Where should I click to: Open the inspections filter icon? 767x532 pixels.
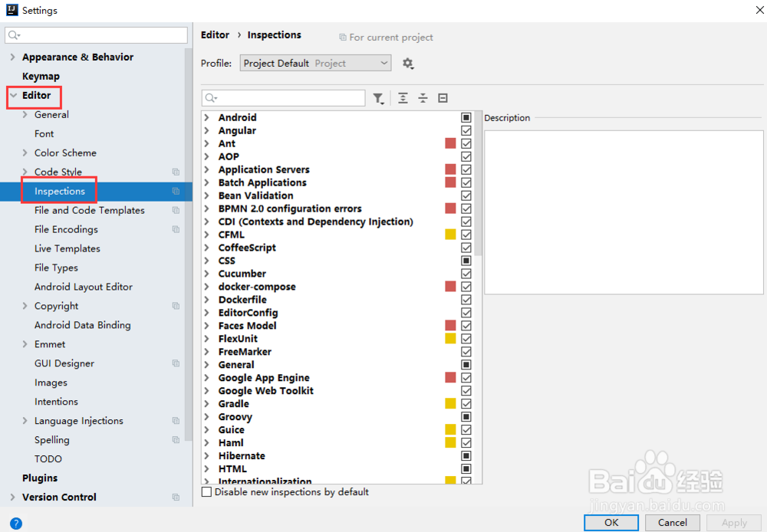click(380, 98)
